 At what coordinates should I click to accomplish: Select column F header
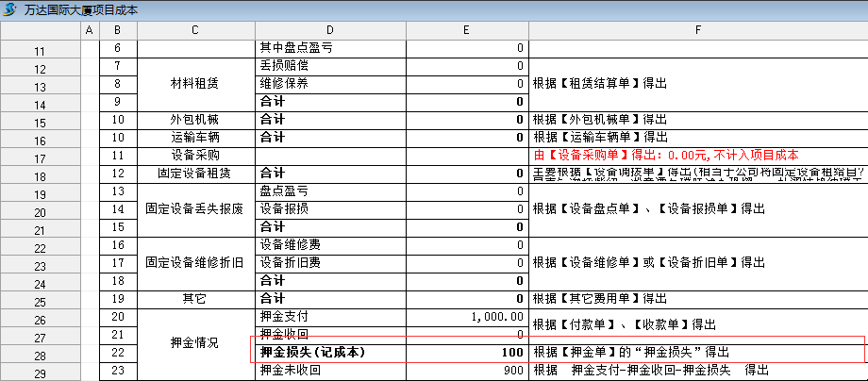[697, 30]
